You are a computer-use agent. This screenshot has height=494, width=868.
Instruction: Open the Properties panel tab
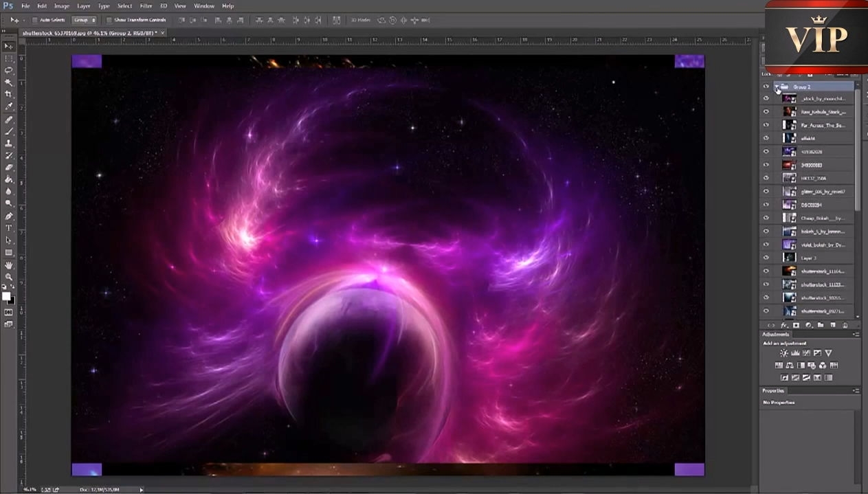pos(773,390)
